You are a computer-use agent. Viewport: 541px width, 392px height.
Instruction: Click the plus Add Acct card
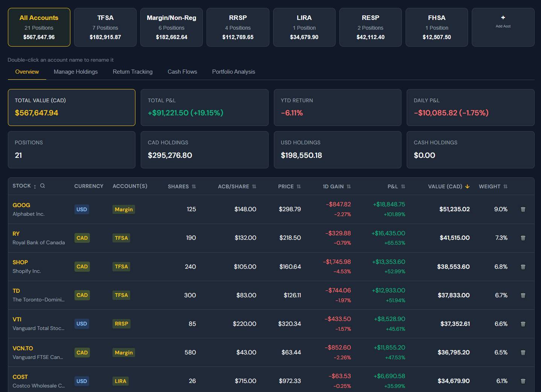(503, 27)
